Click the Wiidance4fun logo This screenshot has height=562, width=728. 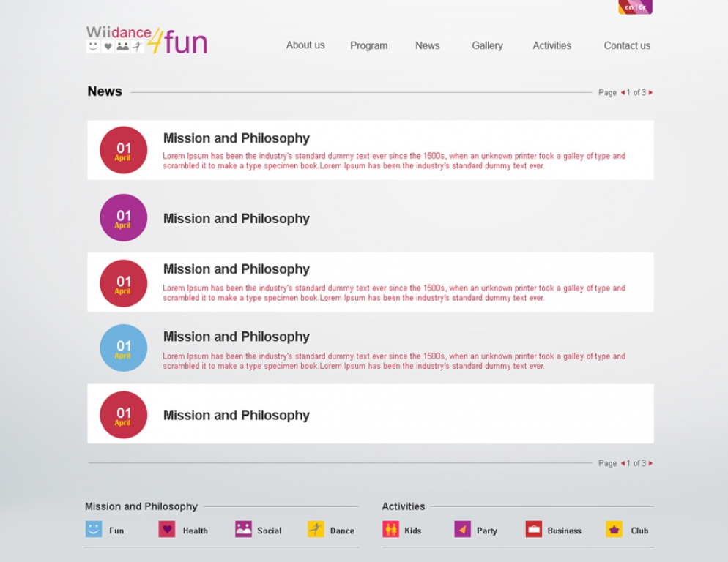146,40
